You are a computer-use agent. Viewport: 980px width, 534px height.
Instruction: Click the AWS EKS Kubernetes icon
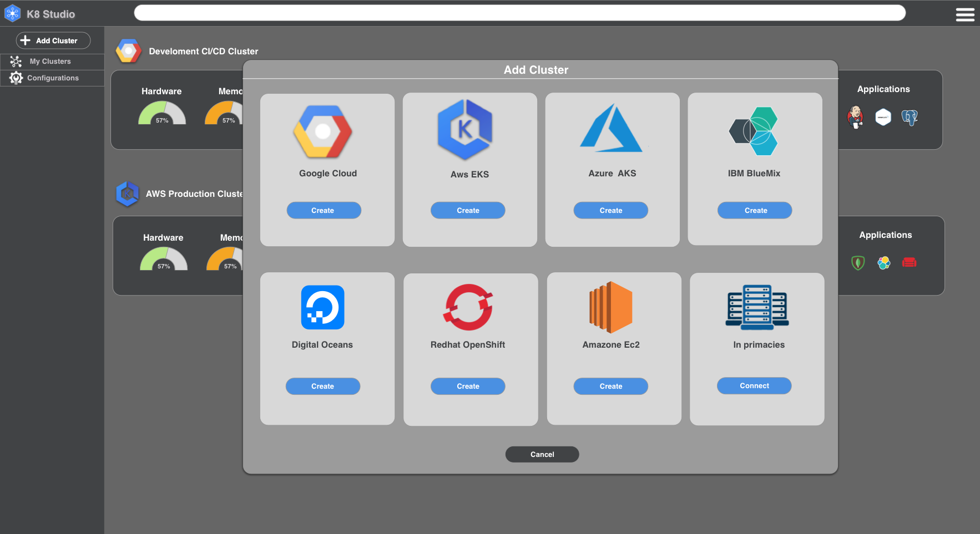coord(465,130)
